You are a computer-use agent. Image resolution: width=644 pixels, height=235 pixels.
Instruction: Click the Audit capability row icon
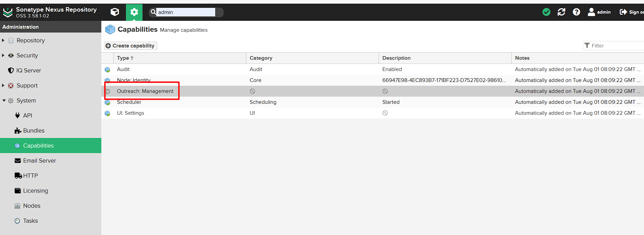[x=107, y=69]
